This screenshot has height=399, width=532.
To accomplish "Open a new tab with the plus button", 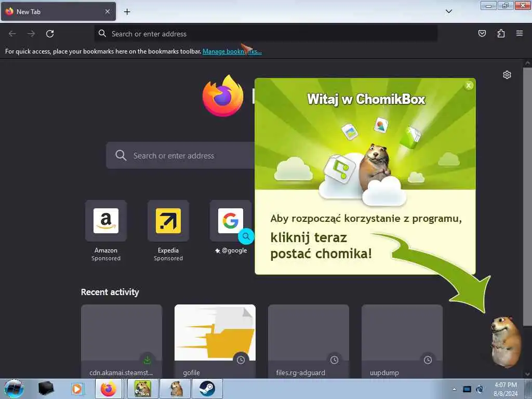I will [127, 12].
